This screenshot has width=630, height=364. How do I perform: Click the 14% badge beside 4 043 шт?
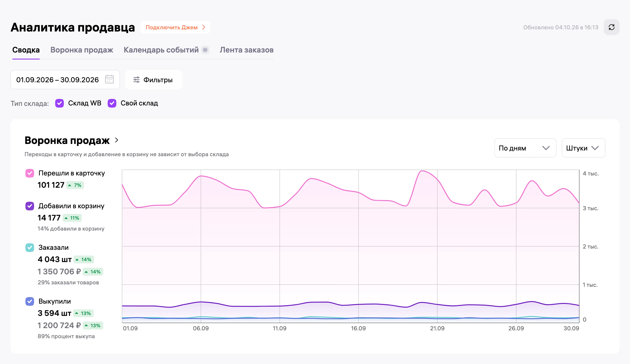click(x=84, y=259)
